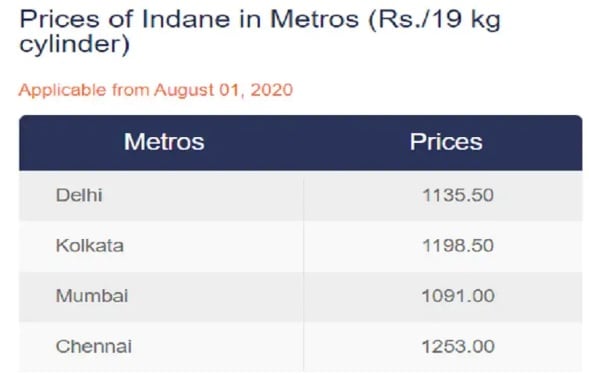Click the word cylinder in the title

pyautogui.click(x=74, y=44)
